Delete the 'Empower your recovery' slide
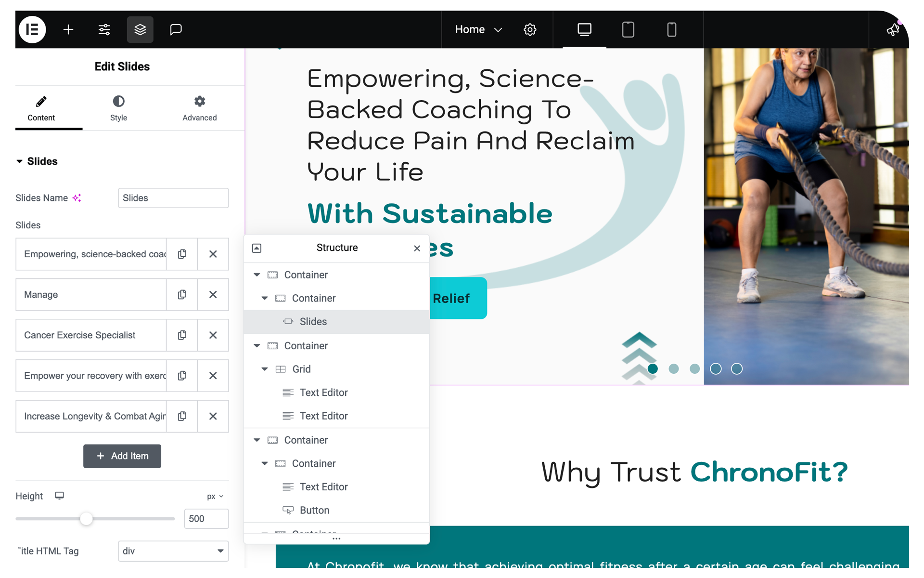Screen dimensions: 924x578 click(x=213, y=375)
